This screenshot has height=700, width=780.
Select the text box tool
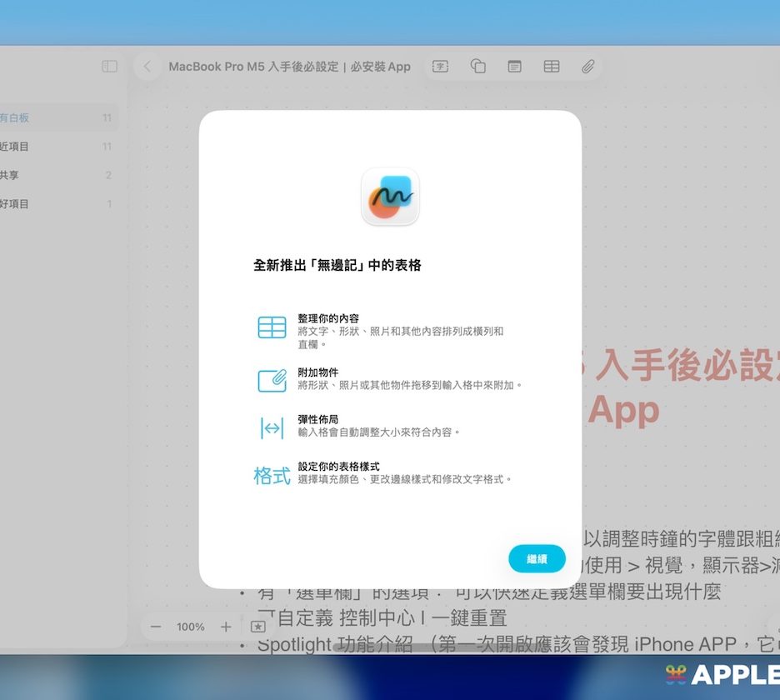pyautogui.click(x=441, y=67)
